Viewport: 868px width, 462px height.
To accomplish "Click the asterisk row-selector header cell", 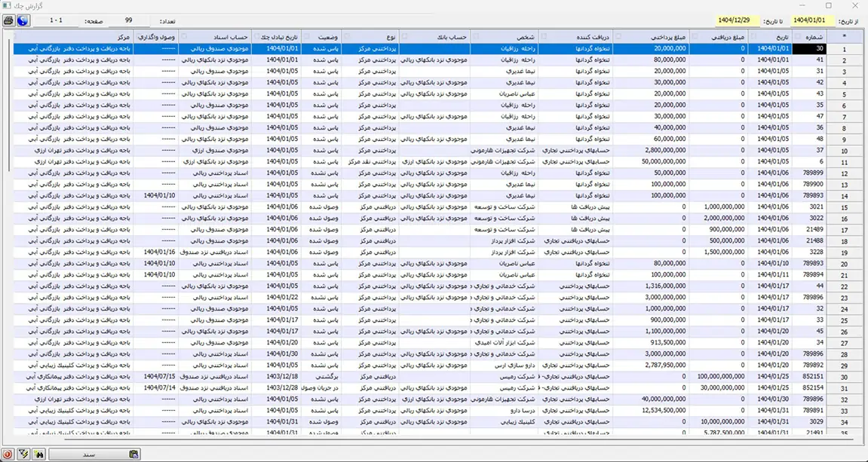I will tap(845, 36).
